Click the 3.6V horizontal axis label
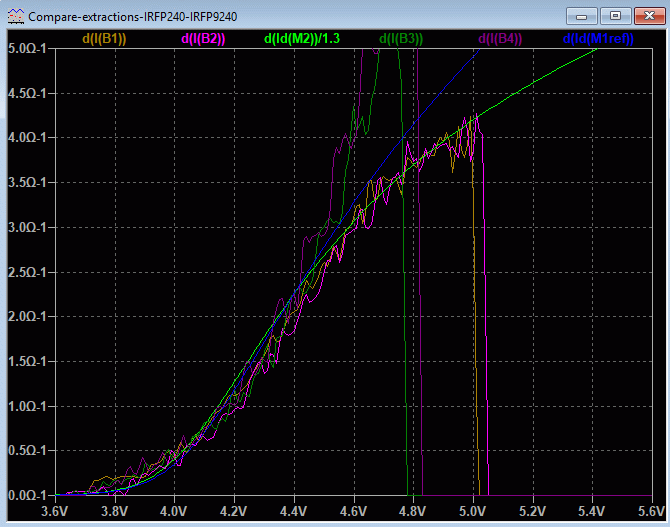The image size is (670, 527). click(x=54, y=511)
